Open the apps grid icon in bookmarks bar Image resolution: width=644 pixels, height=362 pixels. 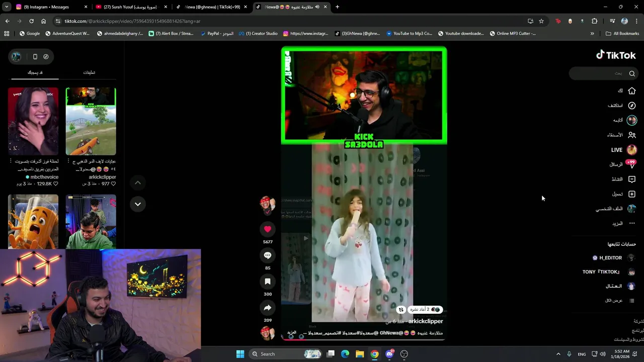click(x=7, y=34)
